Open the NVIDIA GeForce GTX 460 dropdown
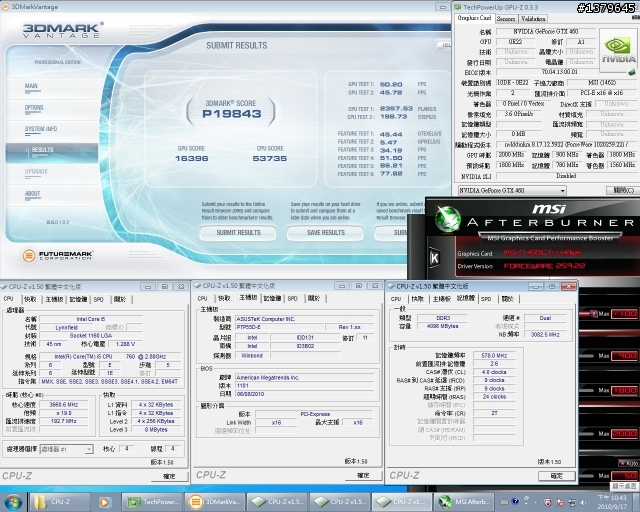 (x=512, y=190)
